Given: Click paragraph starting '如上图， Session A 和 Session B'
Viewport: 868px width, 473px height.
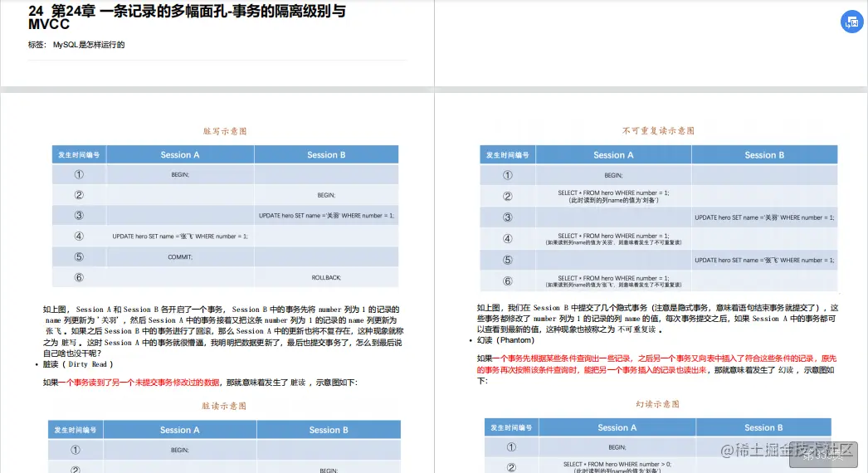Looking at the screenshot, I should point(224,331).
